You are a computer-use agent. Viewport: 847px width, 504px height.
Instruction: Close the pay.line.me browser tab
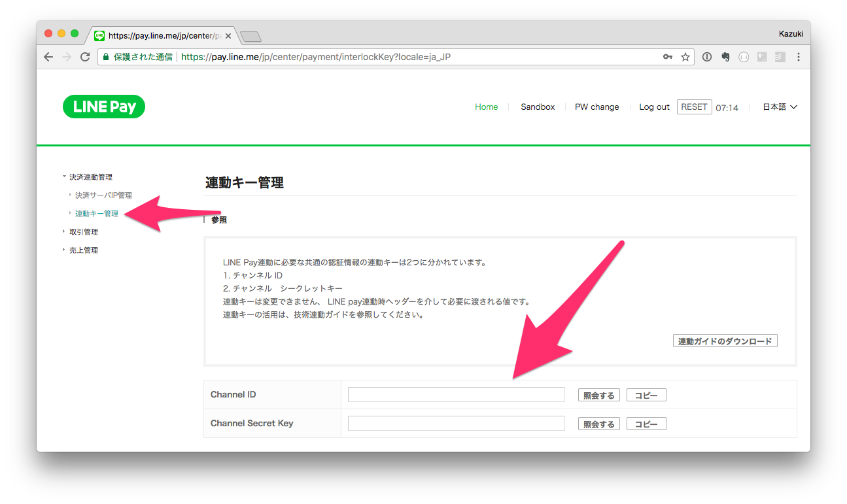coord(228,36)
